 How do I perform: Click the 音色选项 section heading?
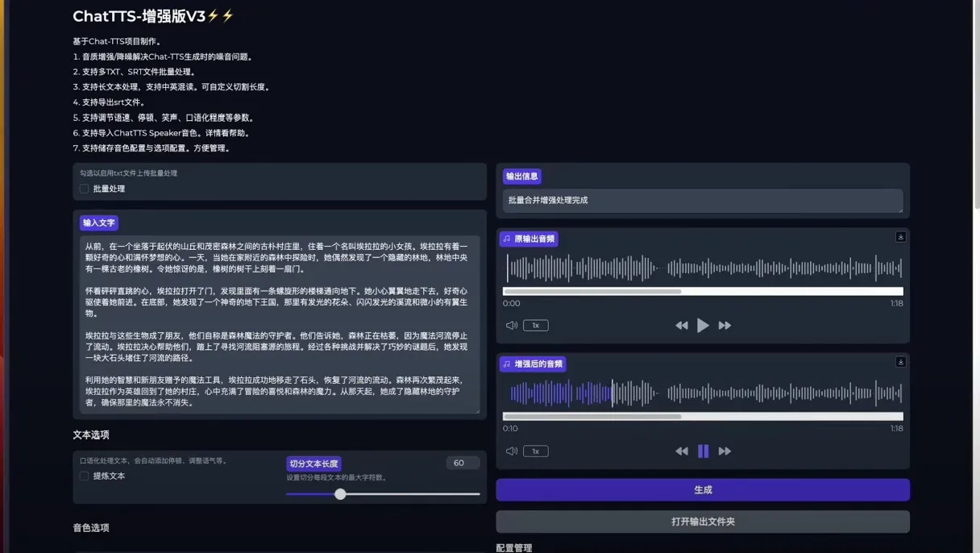pyautogui.click(x=91, y=528)
